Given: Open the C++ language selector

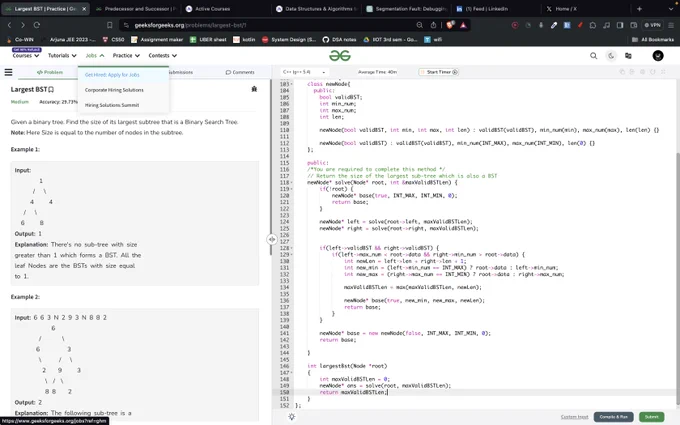Looking at the screenshot, I should [x=304, y=72].
